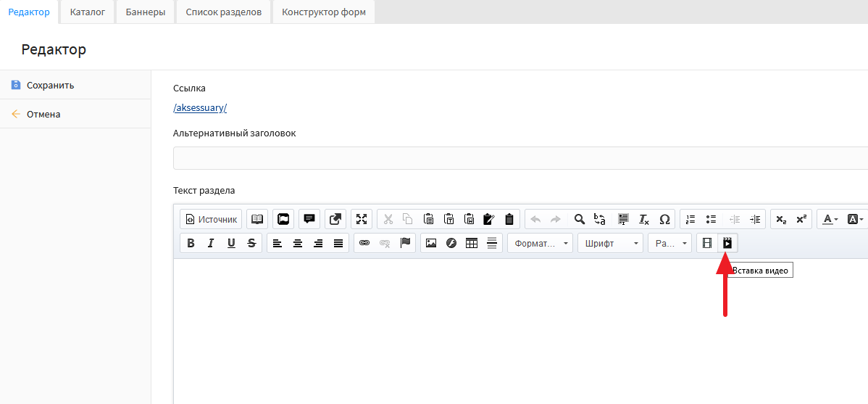Toggle fullscreen editor mode icon
Screen dimensions: 868x404
(x=361, y=219)
